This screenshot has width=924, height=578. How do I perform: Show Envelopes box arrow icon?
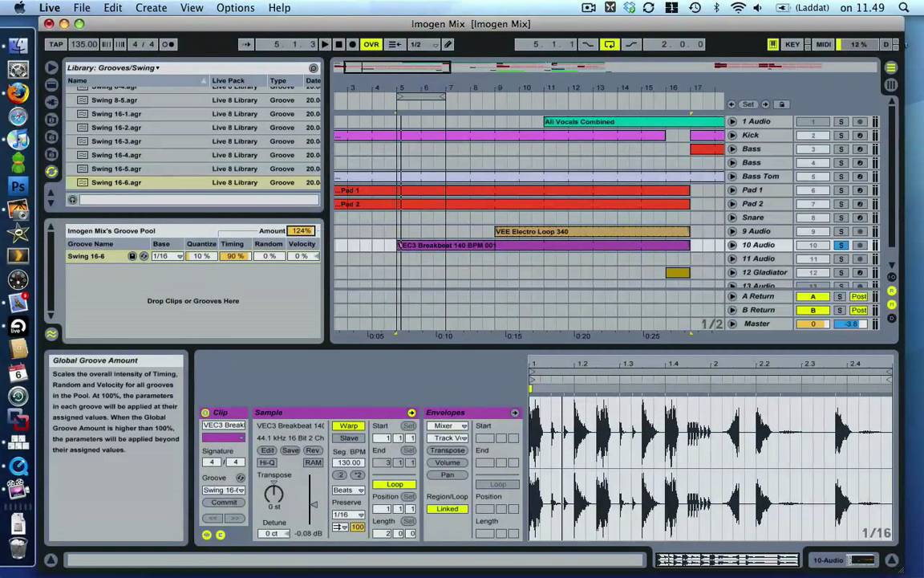515,413
